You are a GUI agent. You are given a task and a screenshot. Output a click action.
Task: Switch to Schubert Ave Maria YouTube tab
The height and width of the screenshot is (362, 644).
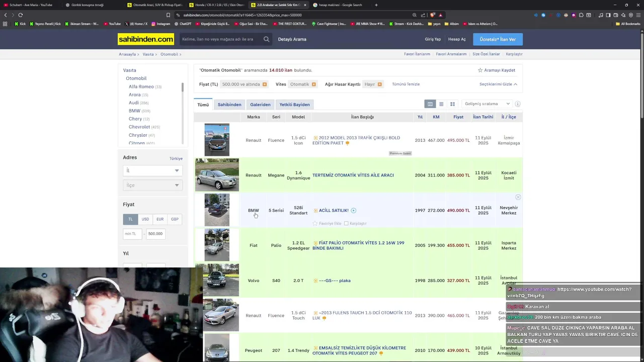tap(31, 5)
